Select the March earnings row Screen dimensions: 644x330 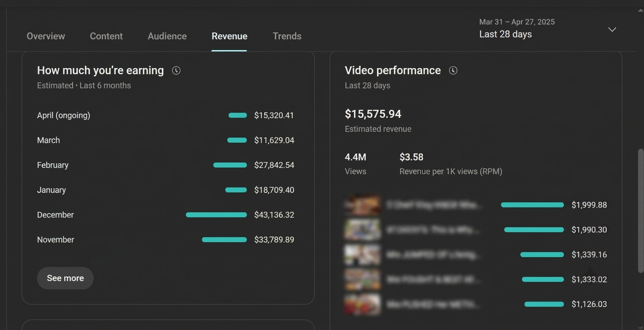(x=165, y=140)
